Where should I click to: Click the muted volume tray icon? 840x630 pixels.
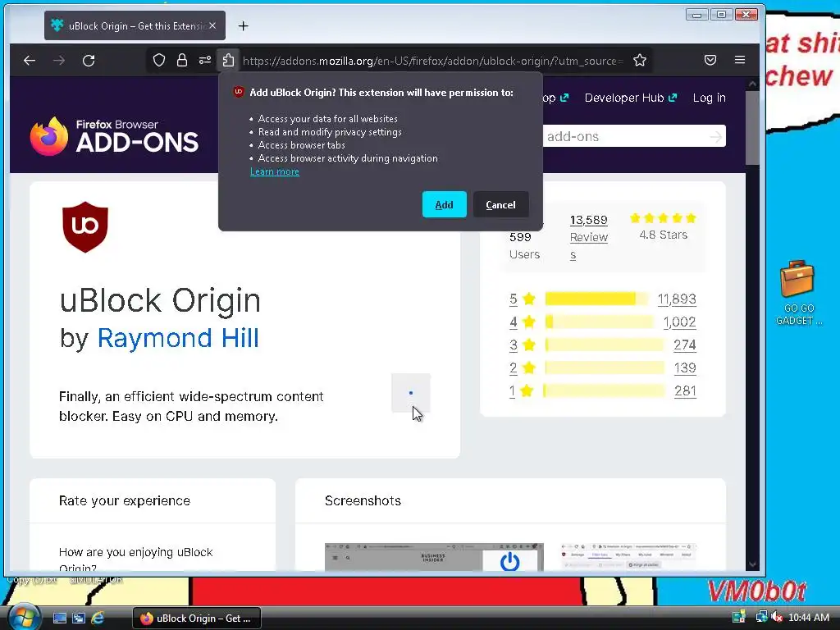click(777, 618)
